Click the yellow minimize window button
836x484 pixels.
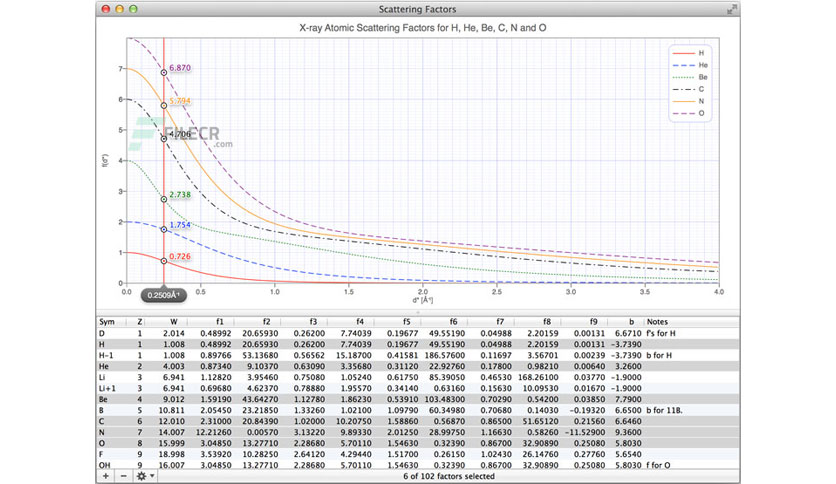point(119,9)
